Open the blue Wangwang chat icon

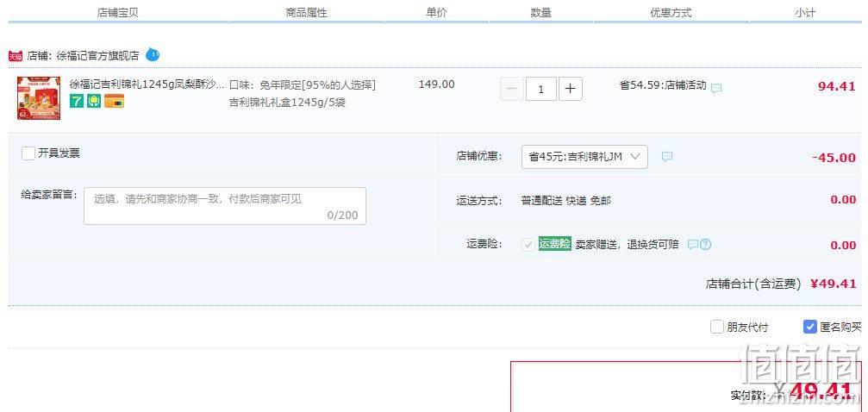tap(153, 55)
